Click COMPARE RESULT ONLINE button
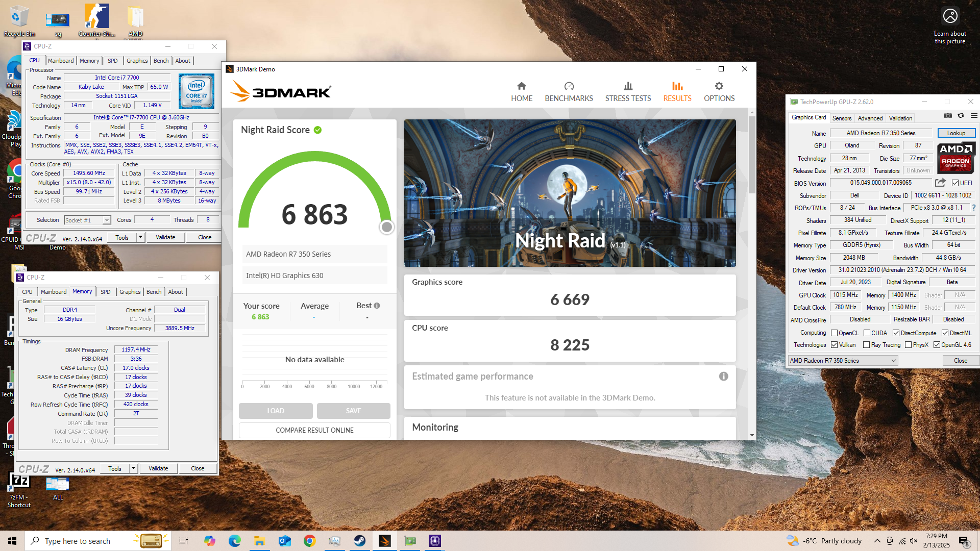The image size is (980, 551). [314, 430]
